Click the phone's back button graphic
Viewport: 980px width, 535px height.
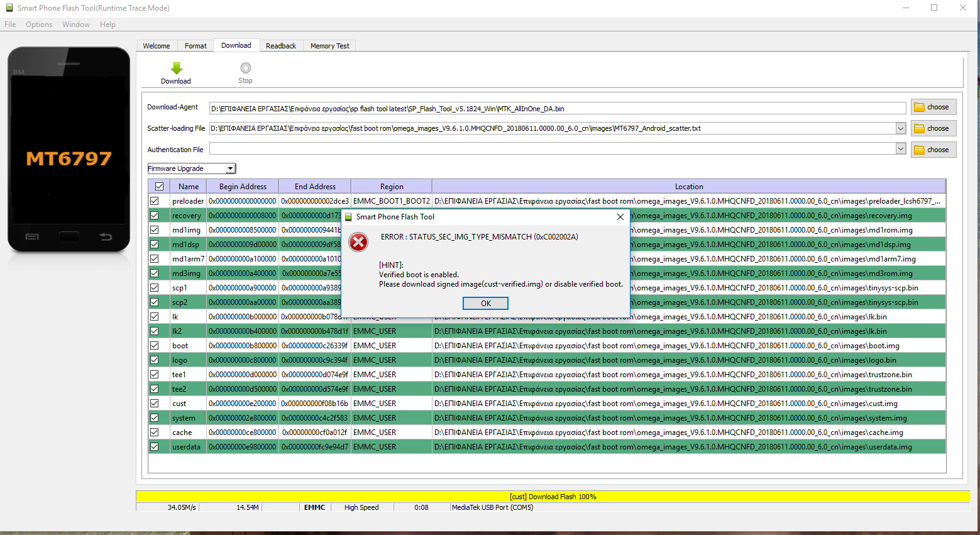[x=106, y=237]
